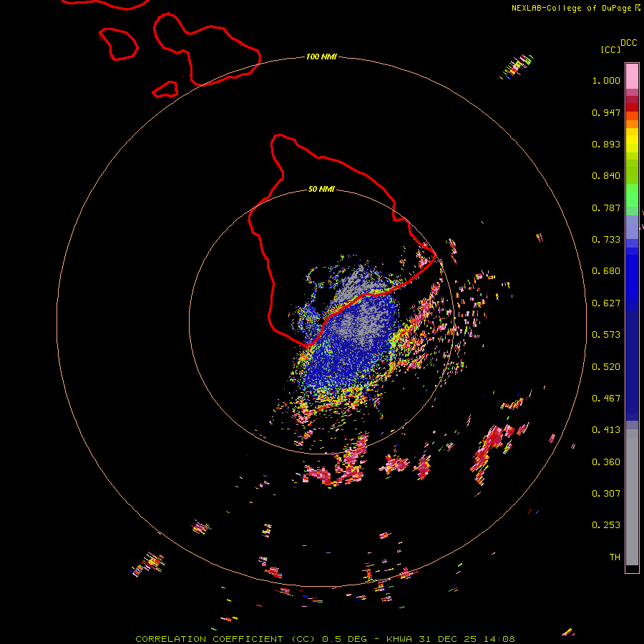Viewport: 644px width, 644px height.
Task: Click the 0.413 color scale value
Action: pyautogui.click(x=606, y=430)
